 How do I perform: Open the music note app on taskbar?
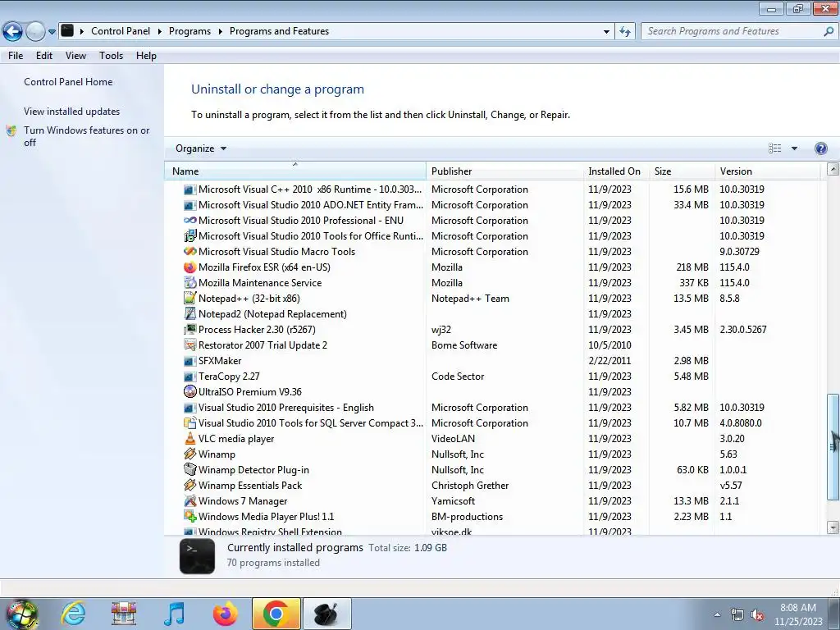point(174,614)
